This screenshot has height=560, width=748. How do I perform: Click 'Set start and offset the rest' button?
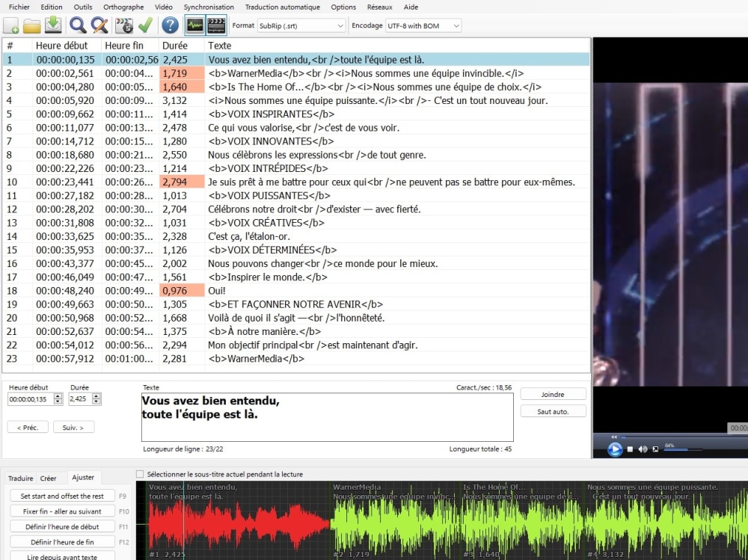(62, 496)
